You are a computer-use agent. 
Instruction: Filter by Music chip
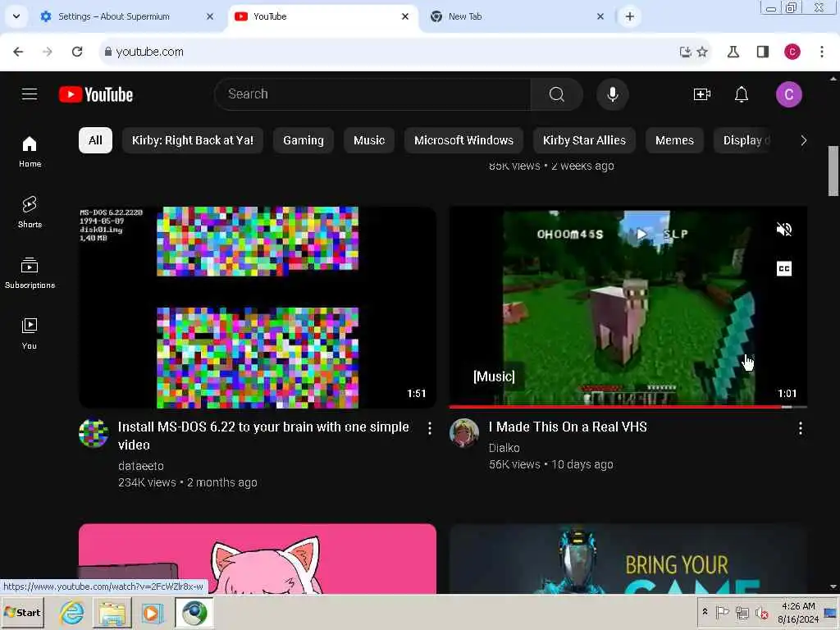[369, 140]
